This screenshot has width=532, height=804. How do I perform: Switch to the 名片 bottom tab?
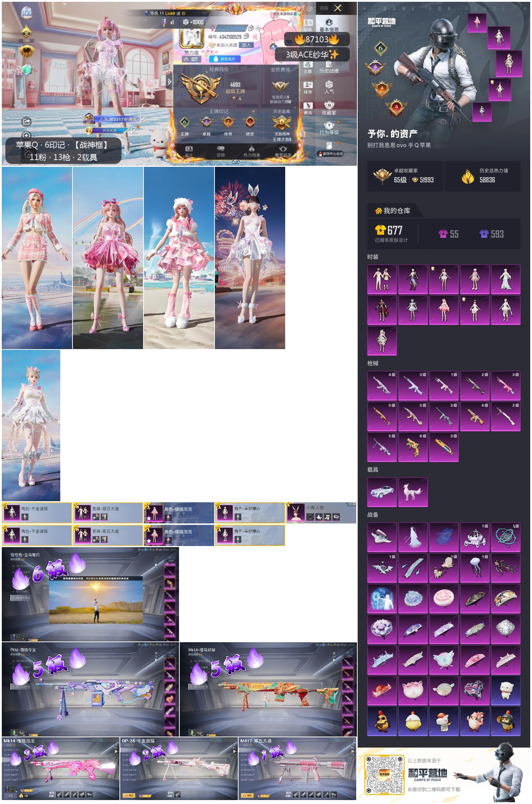(x=189, y=151)
